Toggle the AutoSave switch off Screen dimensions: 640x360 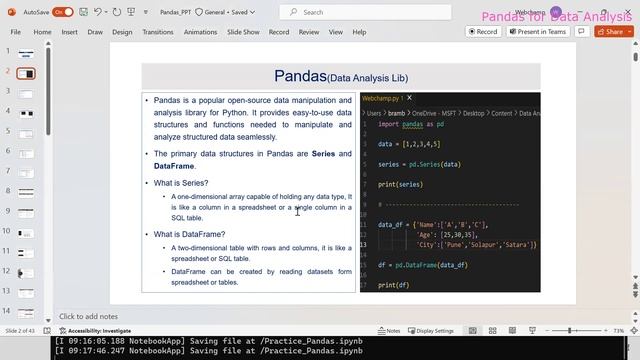pos(62,12)
